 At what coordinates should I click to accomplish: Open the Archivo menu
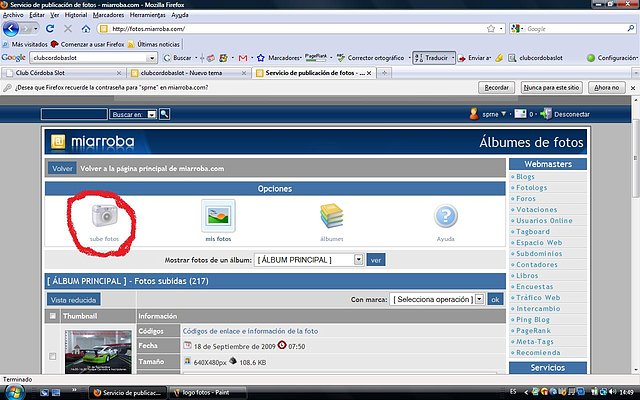tap(13, 15)
